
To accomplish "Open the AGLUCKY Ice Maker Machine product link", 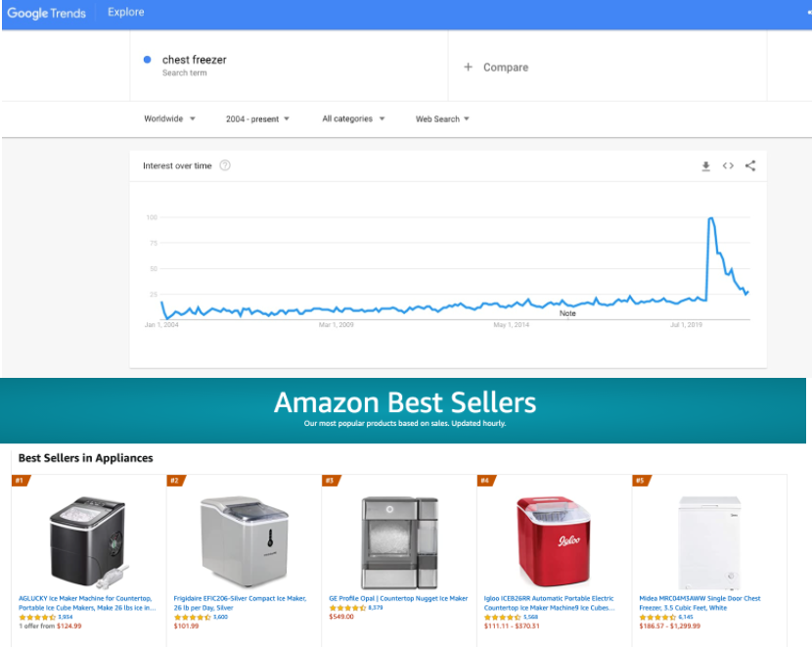I will [87, 603].
